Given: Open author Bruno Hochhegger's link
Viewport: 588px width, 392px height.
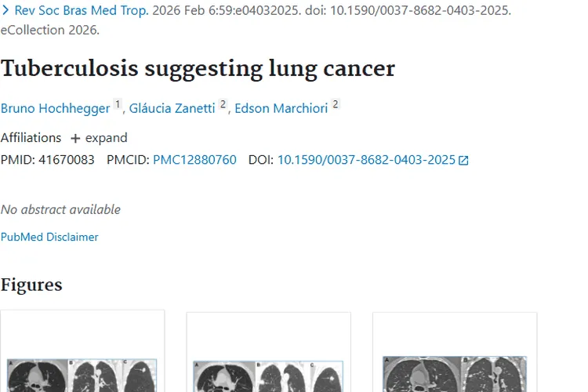Looking at the screenshot, I should click(x=55, y=108).
